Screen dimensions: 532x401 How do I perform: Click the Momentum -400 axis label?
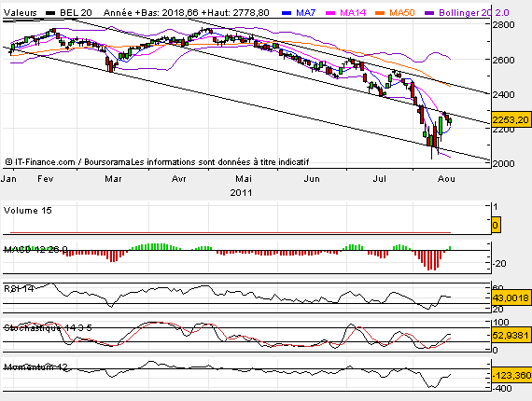coord(502,389)
